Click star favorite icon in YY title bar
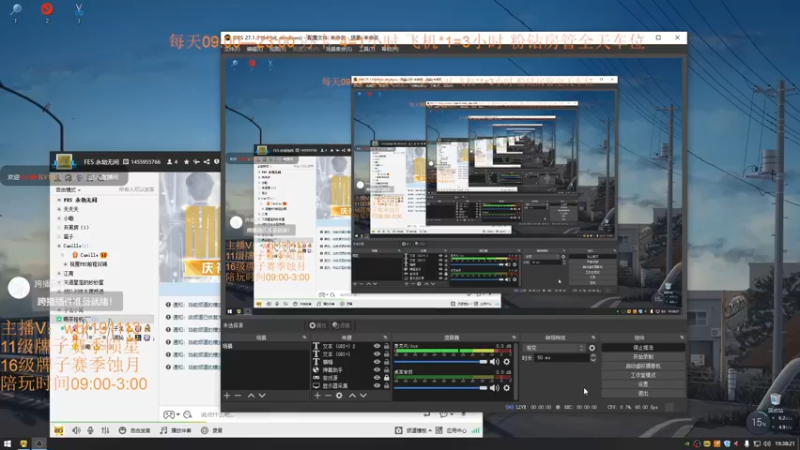The image size is (800, 450). click(186, 162)
